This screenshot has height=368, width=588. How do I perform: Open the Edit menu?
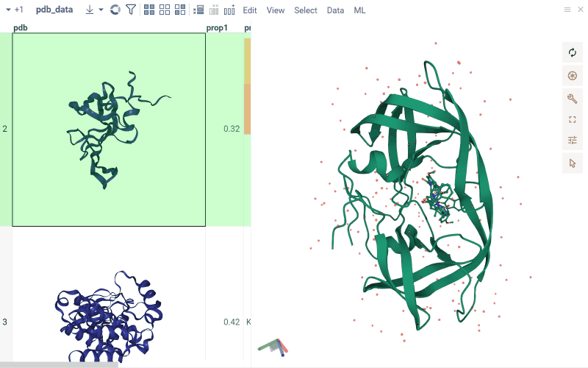coord(250,10)
